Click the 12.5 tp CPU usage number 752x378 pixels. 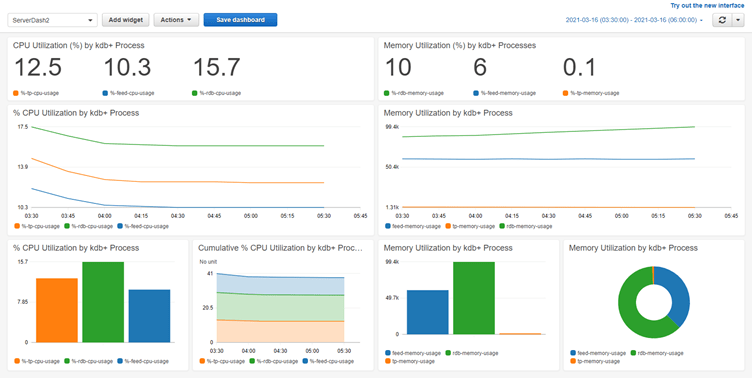coord(38,67)
